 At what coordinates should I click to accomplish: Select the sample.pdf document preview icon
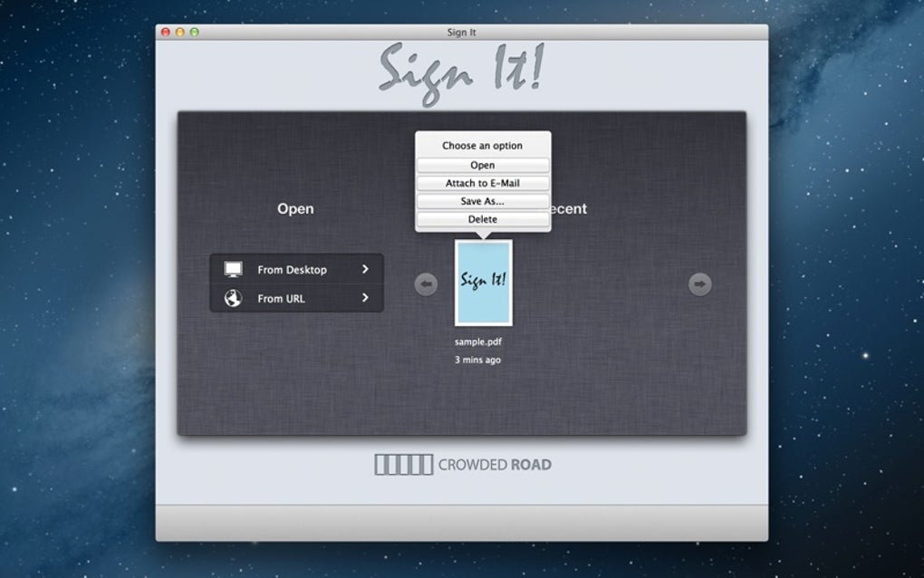point(483,284)
